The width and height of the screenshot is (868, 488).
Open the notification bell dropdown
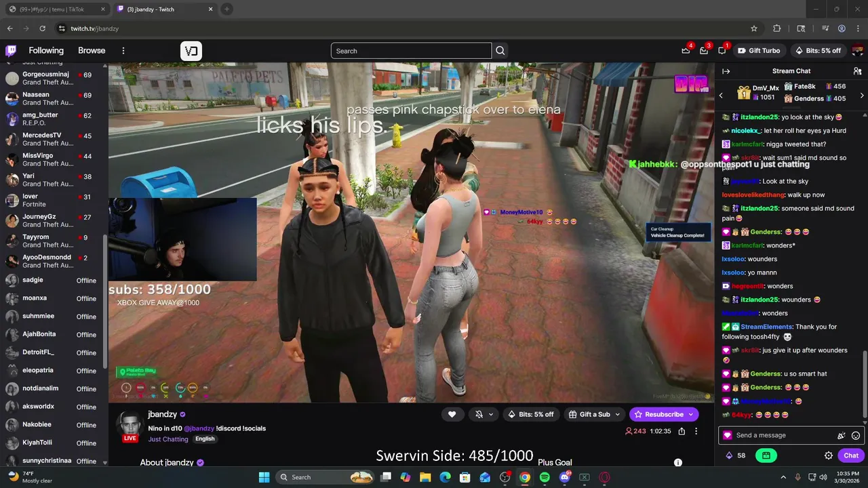pos(483,414)
